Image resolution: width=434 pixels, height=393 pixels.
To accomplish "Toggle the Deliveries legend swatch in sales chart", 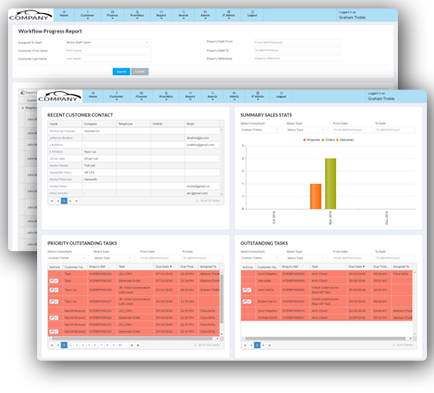I will coord(338,140).
